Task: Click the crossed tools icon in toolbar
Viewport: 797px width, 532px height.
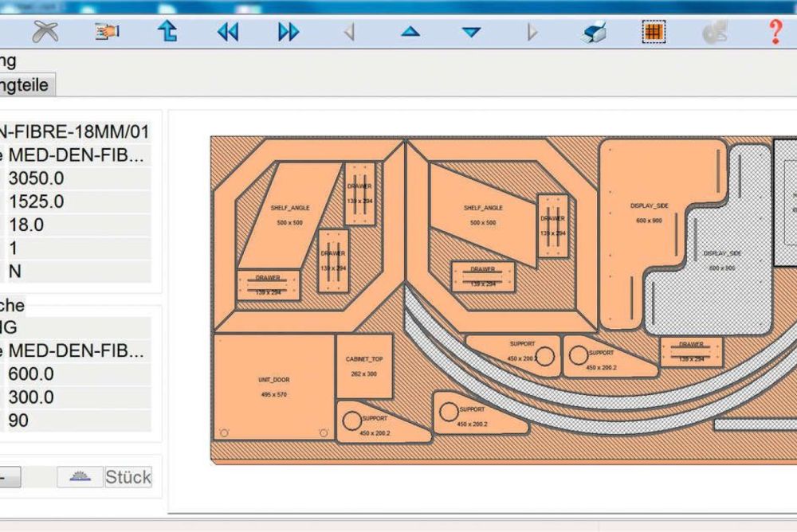Action: (x=45, y=32)
